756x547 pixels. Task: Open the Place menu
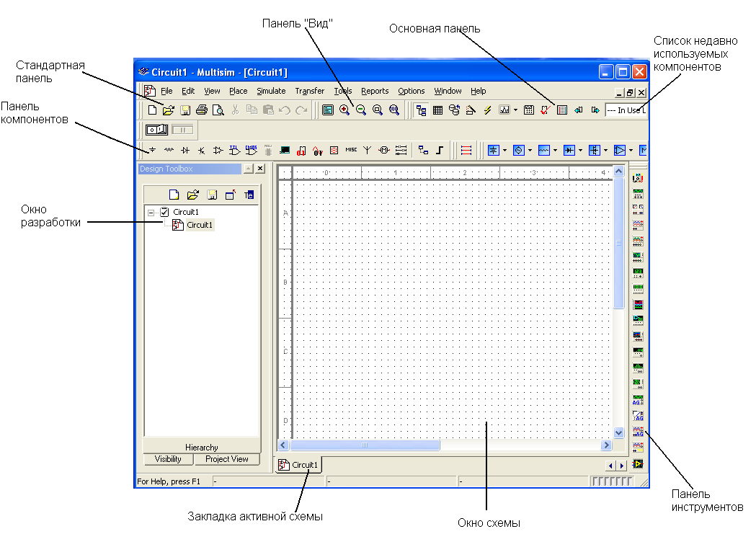[x=238, y=91]
